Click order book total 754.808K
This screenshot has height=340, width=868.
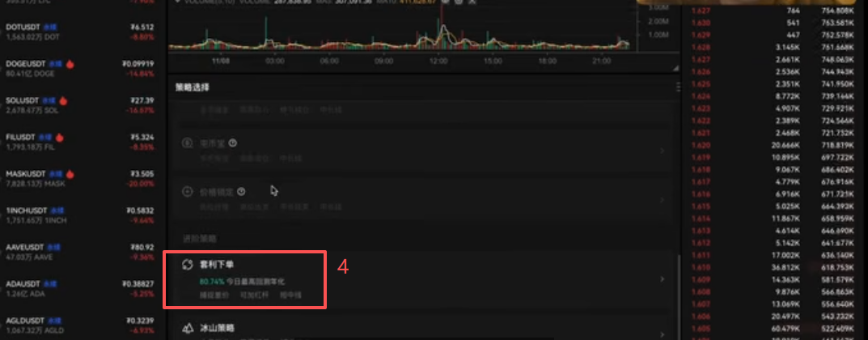pyautogui.click(x=837, y=11)
